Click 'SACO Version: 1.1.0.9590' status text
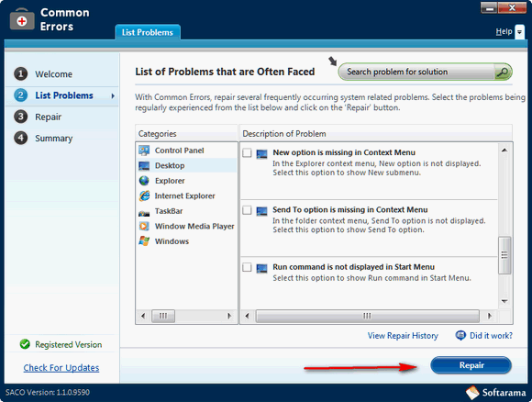This screenshot has height=402, width=532. click(48, 393)
